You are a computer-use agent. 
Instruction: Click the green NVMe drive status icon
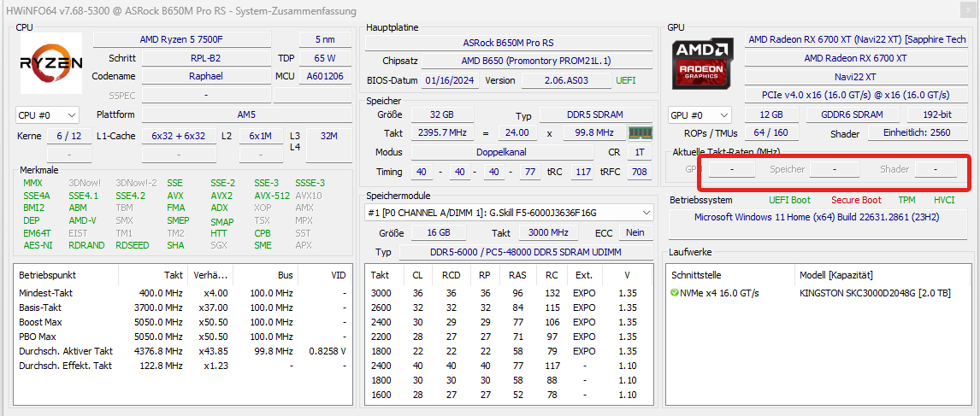point(675,293)
